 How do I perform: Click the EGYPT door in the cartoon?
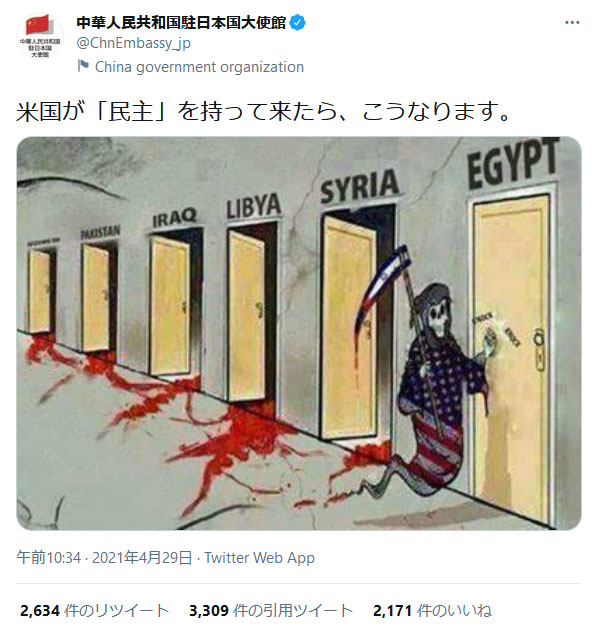click(512, 358)
